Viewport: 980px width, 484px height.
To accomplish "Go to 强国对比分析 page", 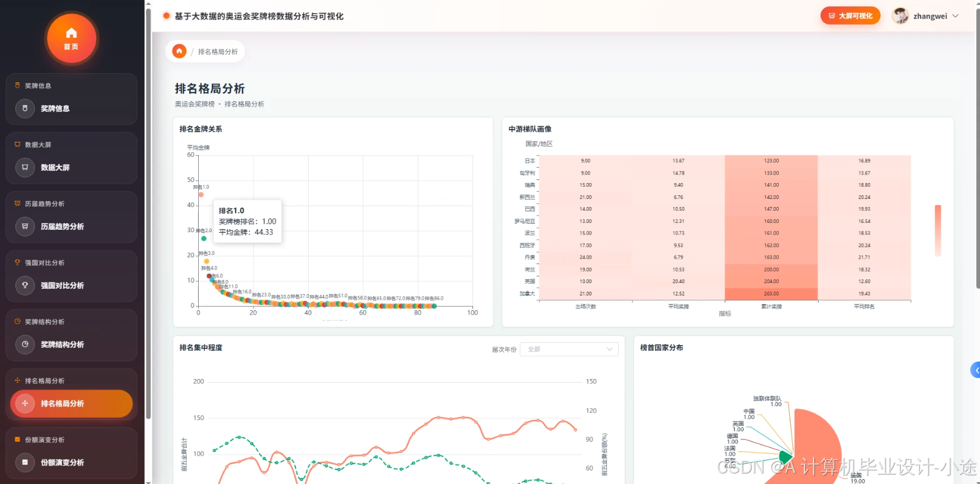I will [x=71, y=286].
